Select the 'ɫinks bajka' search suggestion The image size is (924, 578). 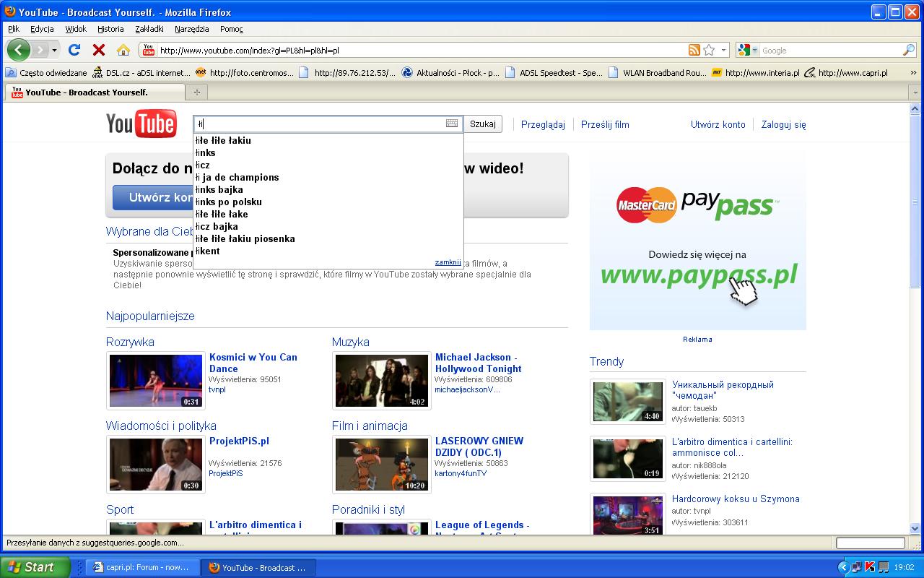point(219,189)
